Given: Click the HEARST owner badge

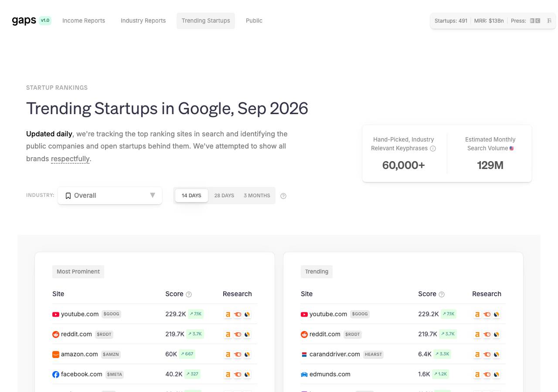Looking at the screenshot, I should tap(373, 355).
